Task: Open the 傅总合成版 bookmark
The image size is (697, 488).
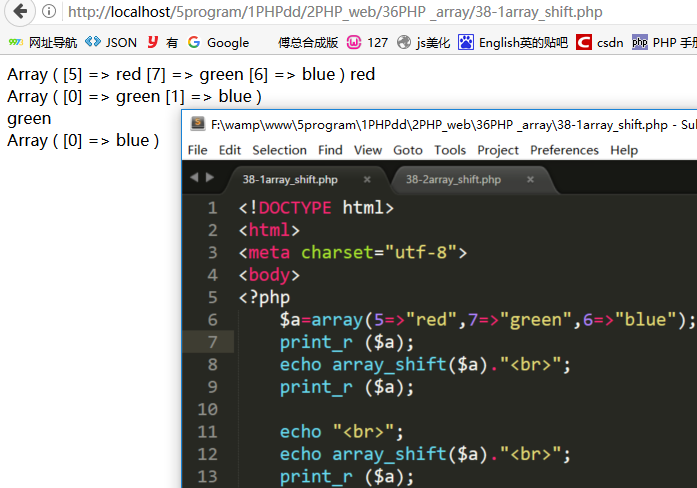Action: click(x=308, y=43)
